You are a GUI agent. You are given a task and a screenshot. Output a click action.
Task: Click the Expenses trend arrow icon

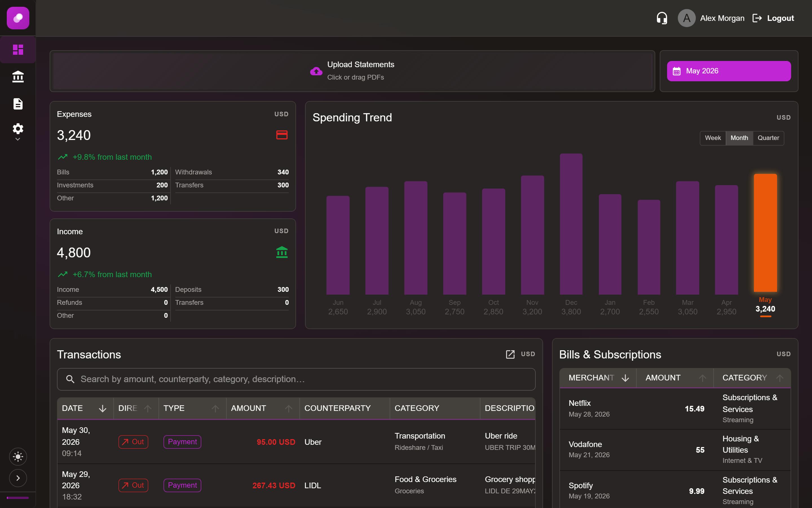coord(63,157)
